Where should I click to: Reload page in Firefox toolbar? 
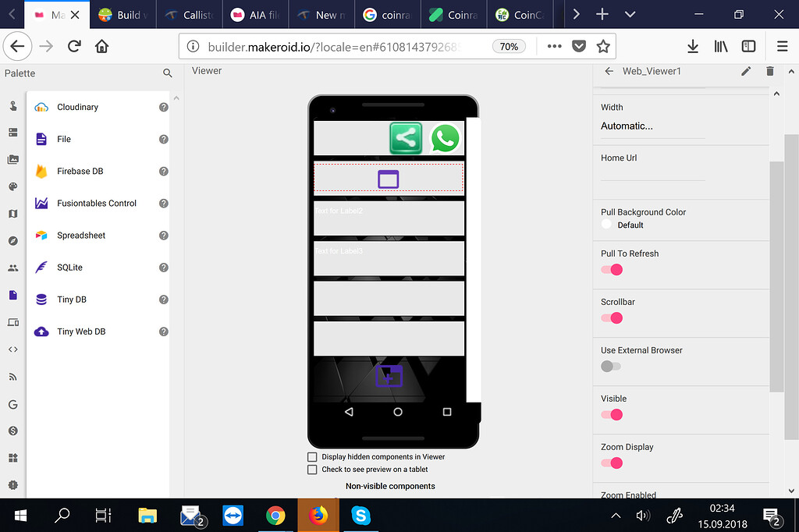(74, 46)
